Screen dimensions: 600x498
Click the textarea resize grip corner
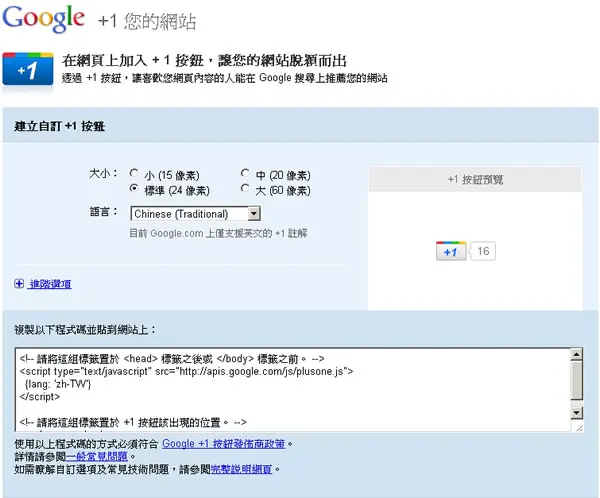coord(579,428)
